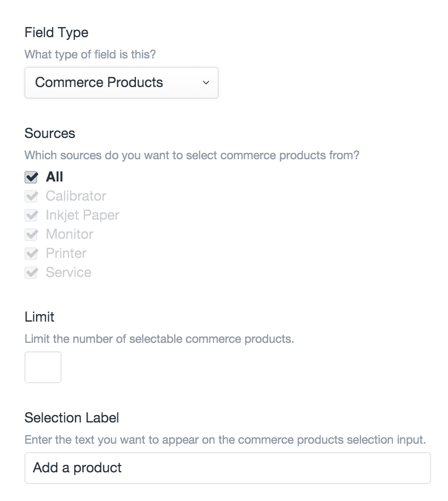This screenshot has height=501, width=448.
Task: Click the Selection Label text field
Action: (227, 468)
